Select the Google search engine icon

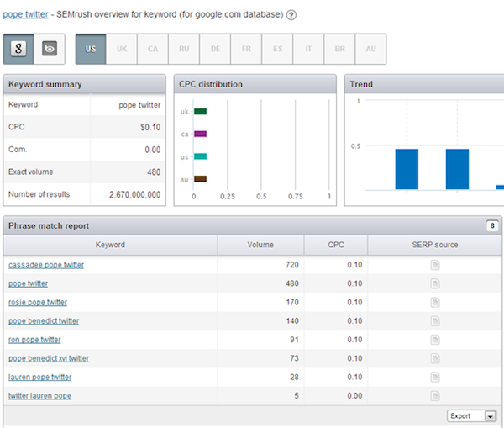(x=18, y=49)
